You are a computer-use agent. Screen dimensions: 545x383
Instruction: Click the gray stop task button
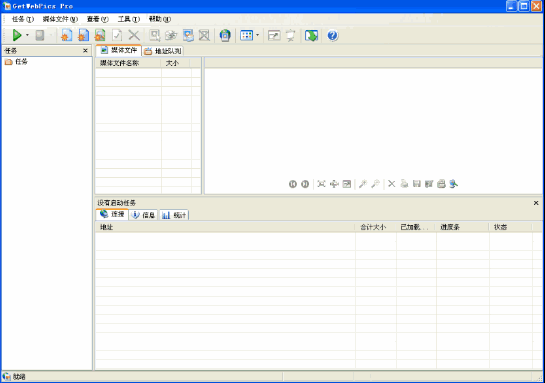click(x=40, y=35)
